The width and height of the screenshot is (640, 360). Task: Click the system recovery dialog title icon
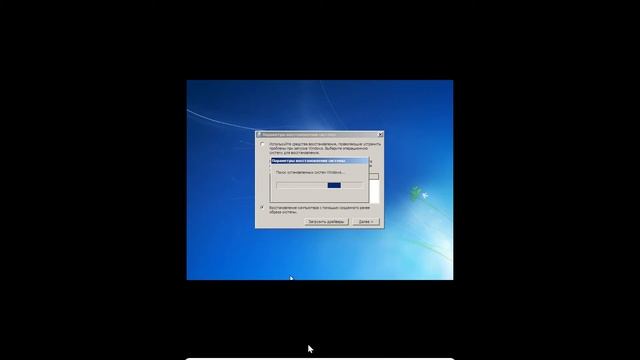(259, 134)
